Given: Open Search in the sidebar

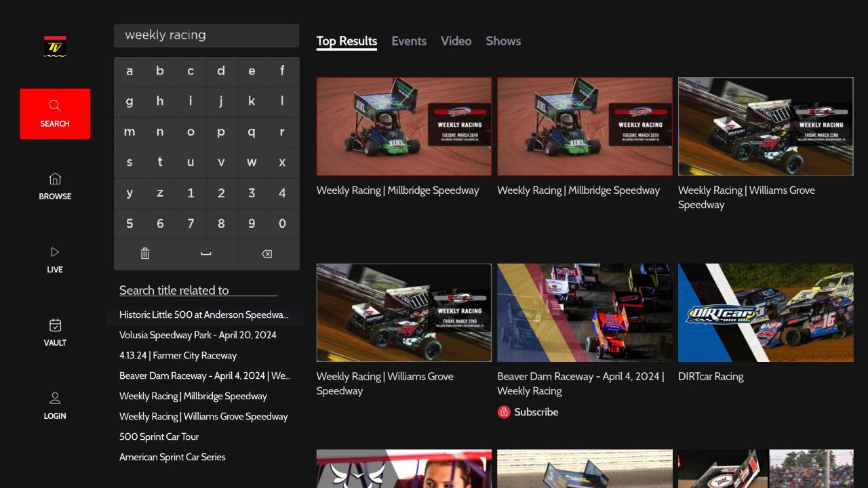Looking at the screenshot, I should (55, 114).
